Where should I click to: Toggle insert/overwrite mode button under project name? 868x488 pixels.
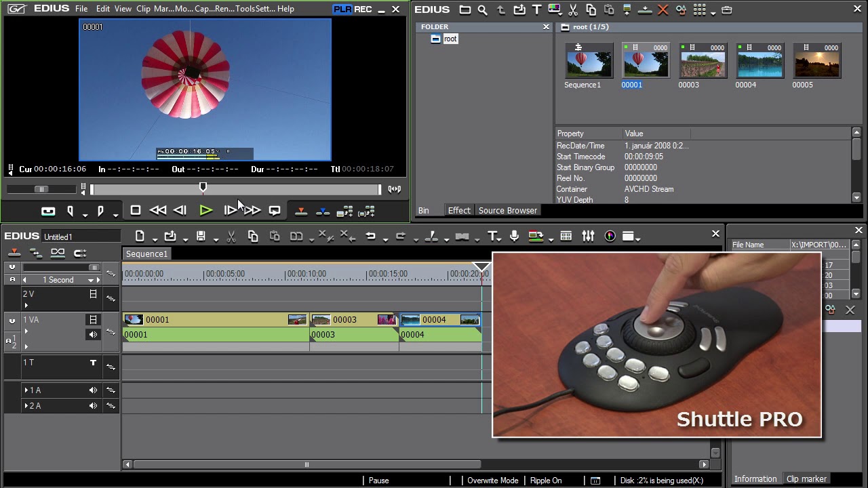(14, 253)
